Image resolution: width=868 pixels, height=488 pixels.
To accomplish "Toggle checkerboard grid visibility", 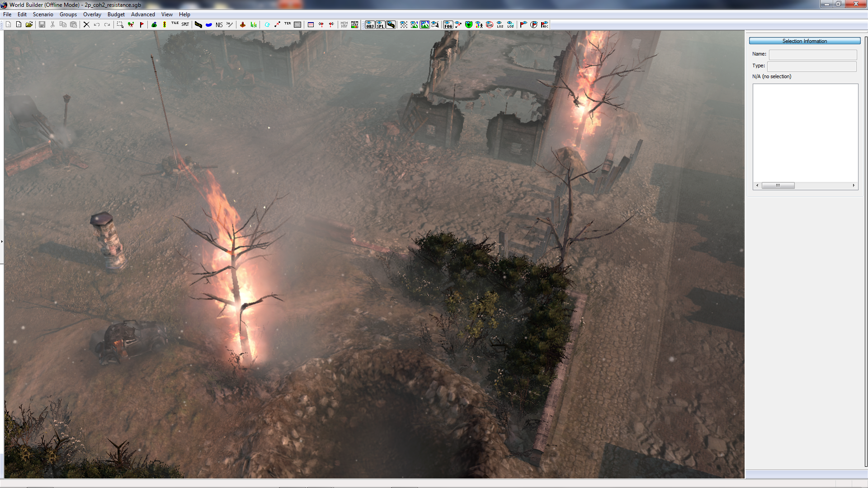I will point(404,24).
